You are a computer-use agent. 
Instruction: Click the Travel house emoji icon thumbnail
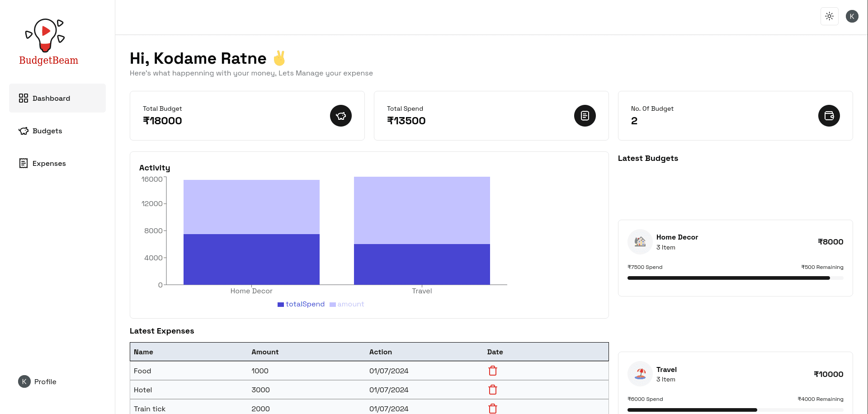tap(640, 374)
